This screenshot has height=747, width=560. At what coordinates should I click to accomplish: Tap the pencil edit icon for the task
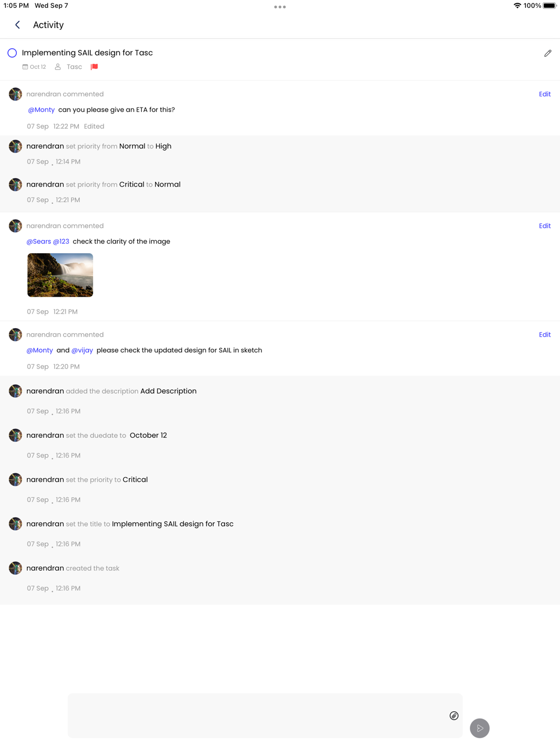[x=548, y=53]
